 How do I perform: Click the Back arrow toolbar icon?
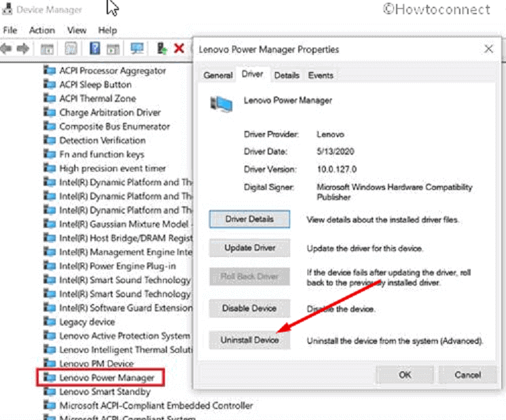[7, 49]
